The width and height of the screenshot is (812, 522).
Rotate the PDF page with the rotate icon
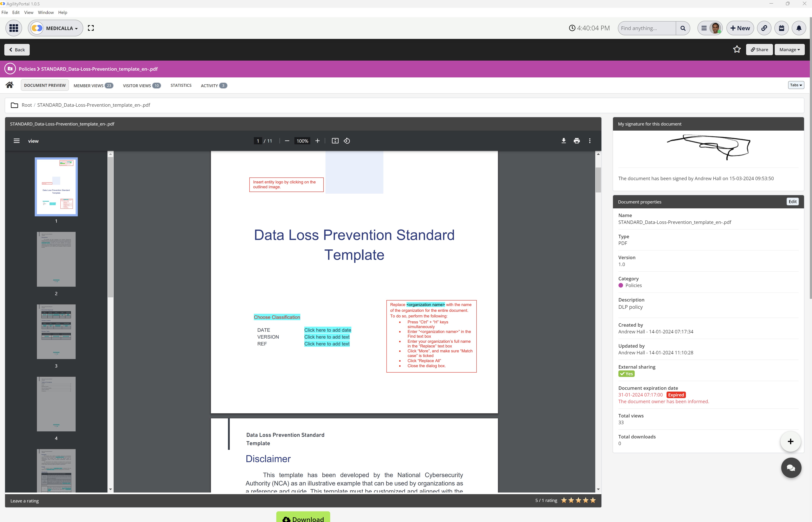pos(346,141)
